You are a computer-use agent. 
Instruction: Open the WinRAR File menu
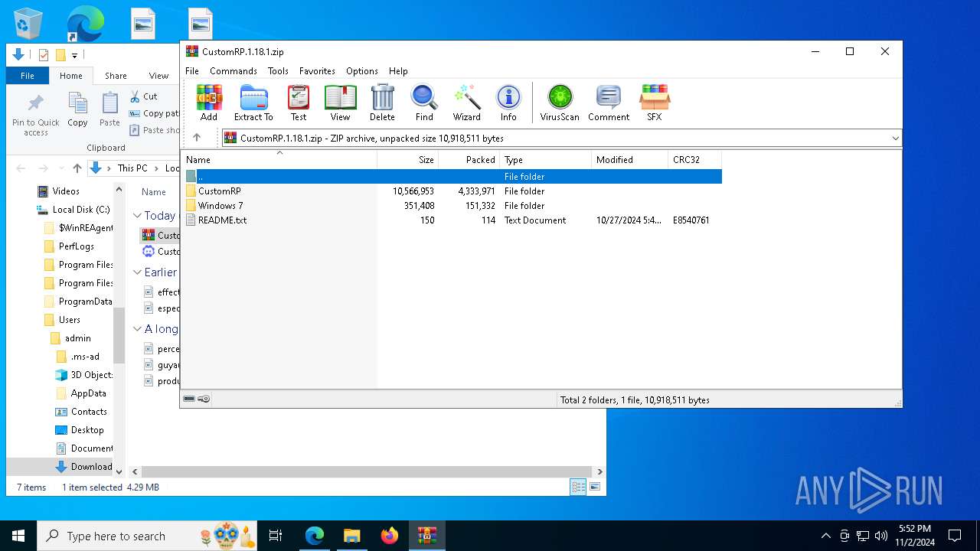(x=192, y=71)
